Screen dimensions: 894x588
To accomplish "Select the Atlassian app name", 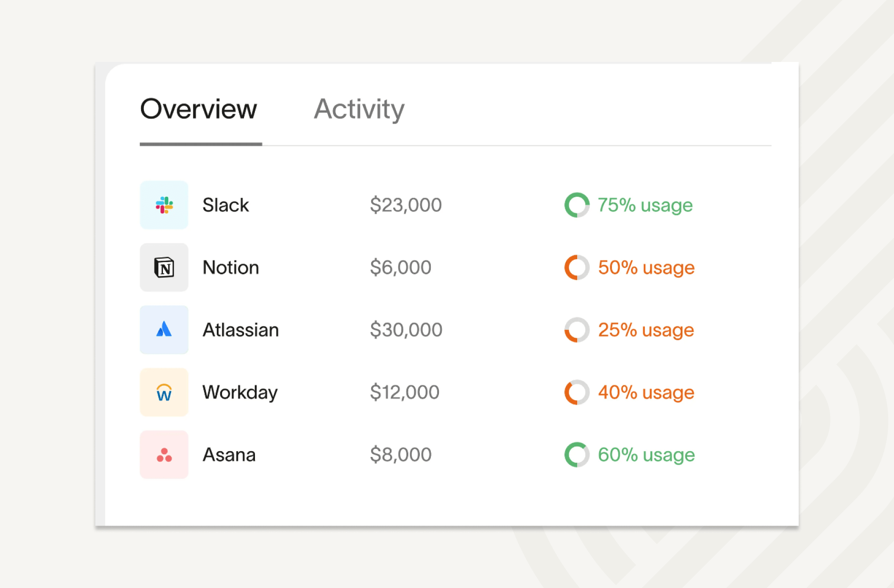I will tap(241, 330).
